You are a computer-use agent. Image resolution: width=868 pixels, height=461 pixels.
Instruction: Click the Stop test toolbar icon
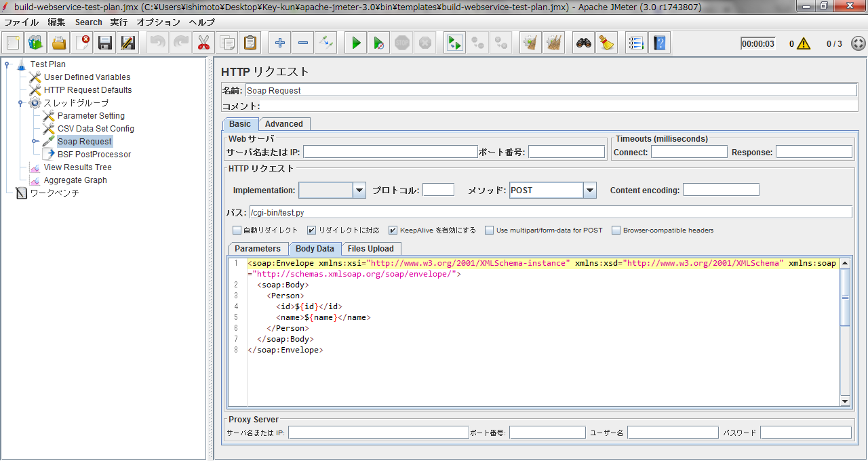click(x=401, y=43)
